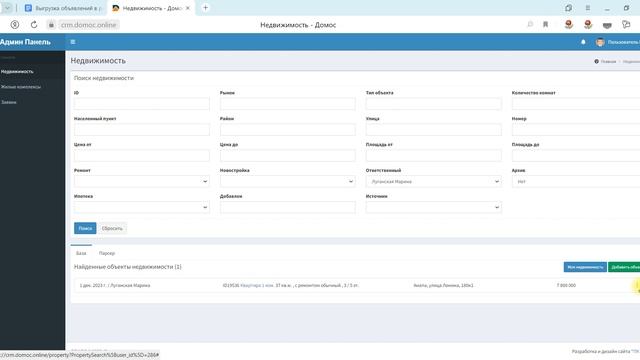Click the Главная breadcrumb link
Viewport: 640px width, 360px height.
(x=608, y=62)
